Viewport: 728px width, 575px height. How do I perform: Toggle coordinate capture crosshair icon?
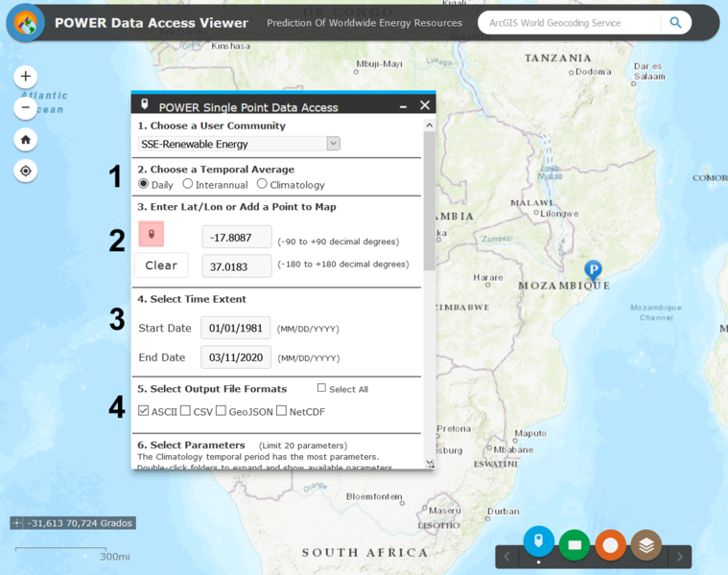[16, 523]
